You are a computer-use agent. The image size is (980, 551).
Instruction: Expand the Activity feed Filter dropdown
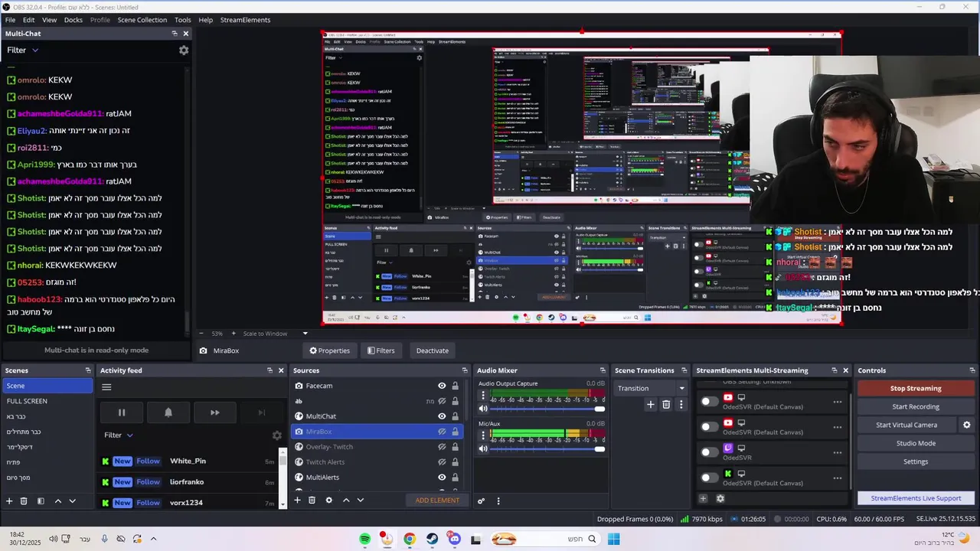119,435
